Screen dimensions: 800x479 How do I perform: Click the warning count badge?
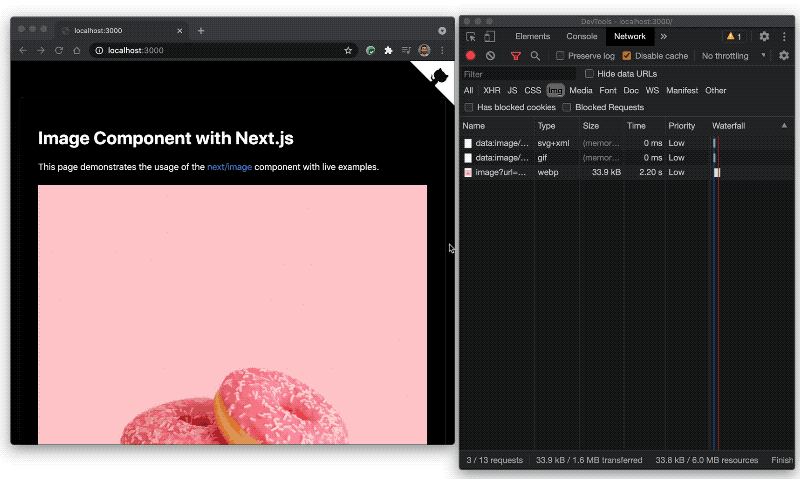[x=734, y=36]
